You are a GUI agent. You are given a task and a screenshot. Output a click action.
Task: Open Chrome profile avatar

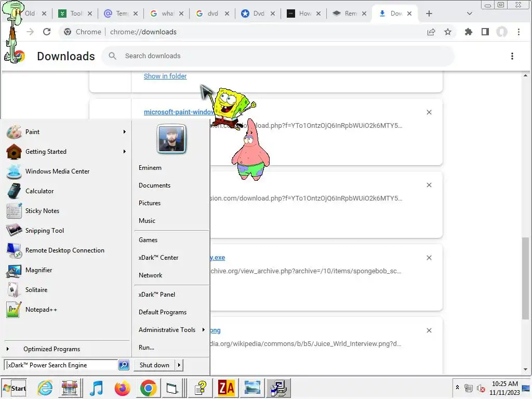[x=502, y=32]
